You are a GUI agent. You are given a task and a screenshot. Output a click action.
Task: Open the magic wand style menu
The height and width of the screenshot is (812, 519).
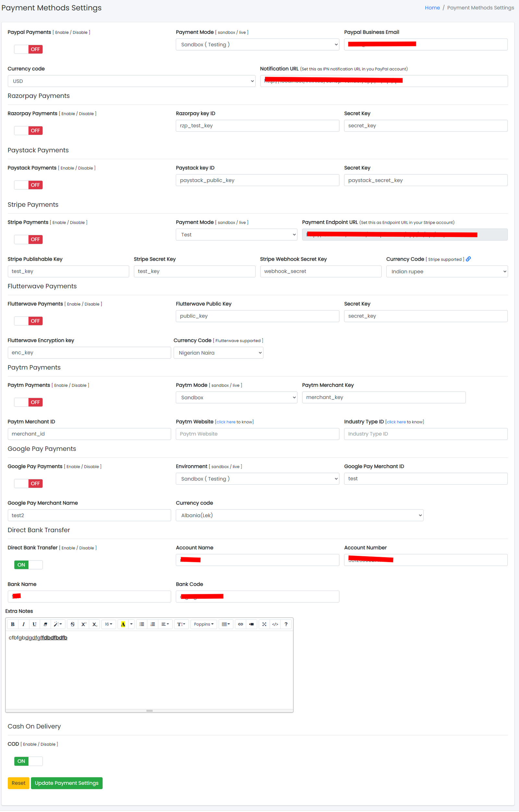pos(58,624)
